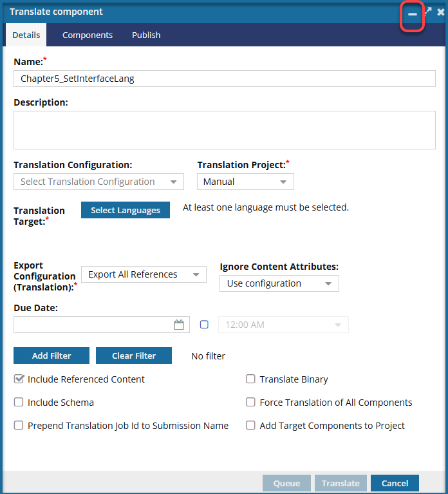The height and width of the screenshot is (494, 448).
Task: Expand the Export All References dropdown
Action: [144, 274]
